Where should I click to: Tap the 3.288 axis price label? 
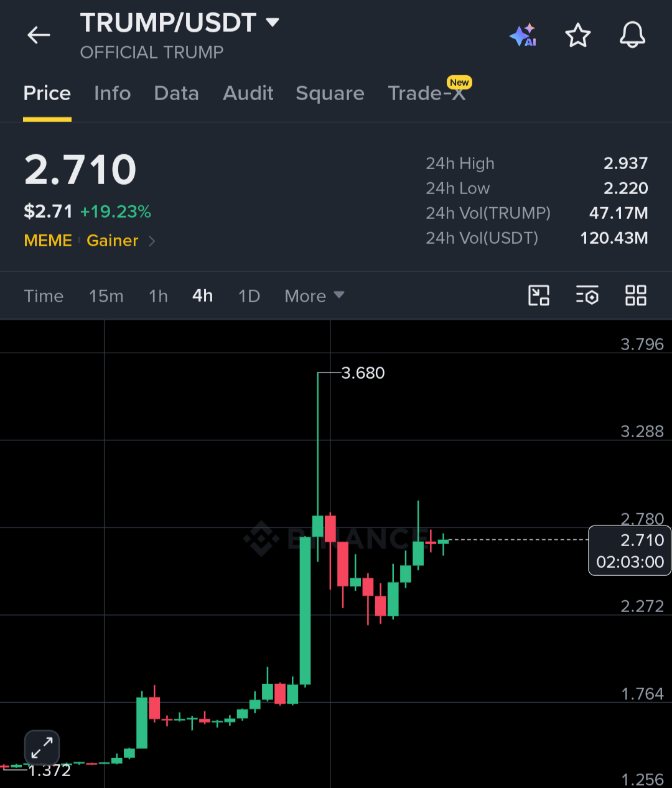pyautogui.click(x=642, y=432)
